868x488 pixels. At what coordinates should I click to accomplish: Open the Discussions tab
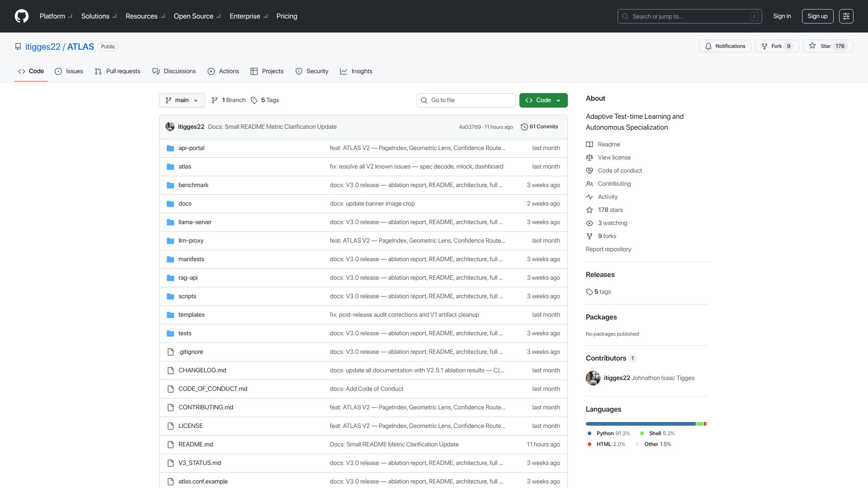click(174, 71)
